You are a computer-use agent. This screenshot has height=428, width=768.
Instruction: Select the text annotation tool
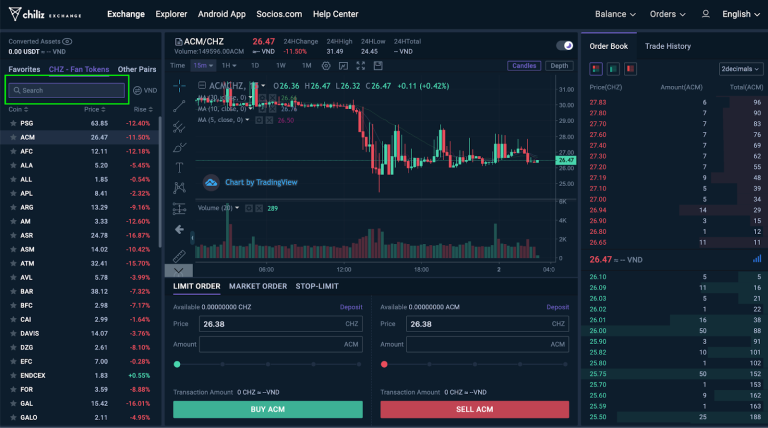(179, 168)
